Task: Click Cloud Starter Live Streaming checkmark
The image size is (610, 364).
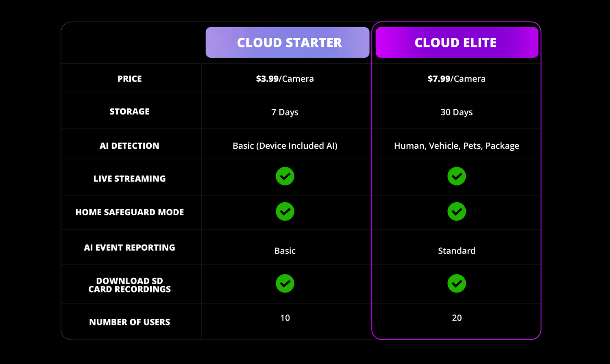Action: coord(285,176)
